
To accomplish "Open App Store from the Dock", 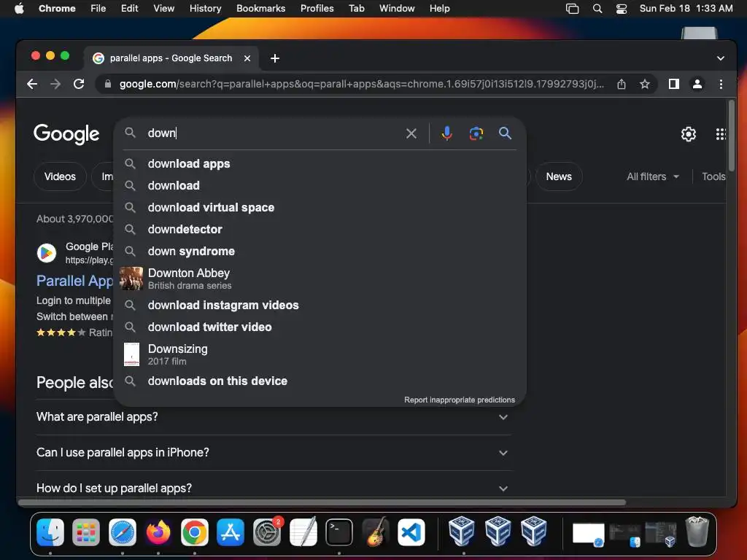I will [x=231, y=532].
